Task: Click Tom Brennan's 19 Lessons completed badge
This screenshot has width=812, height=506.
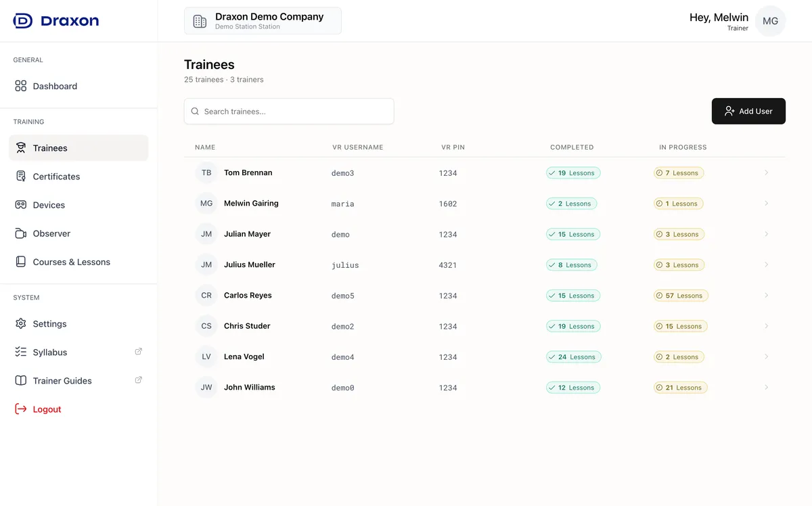Action: click(x=573, y=173)
